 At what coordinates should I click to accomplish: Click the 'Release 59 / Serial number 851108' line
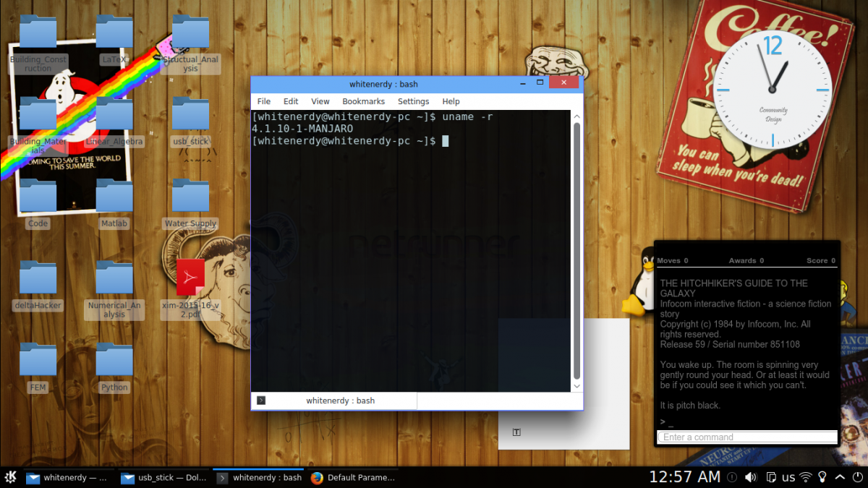[x=730, y=345]
